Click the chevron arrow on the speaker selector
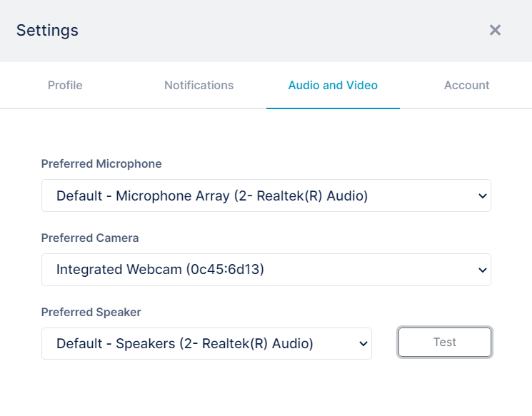 point(363,344)
